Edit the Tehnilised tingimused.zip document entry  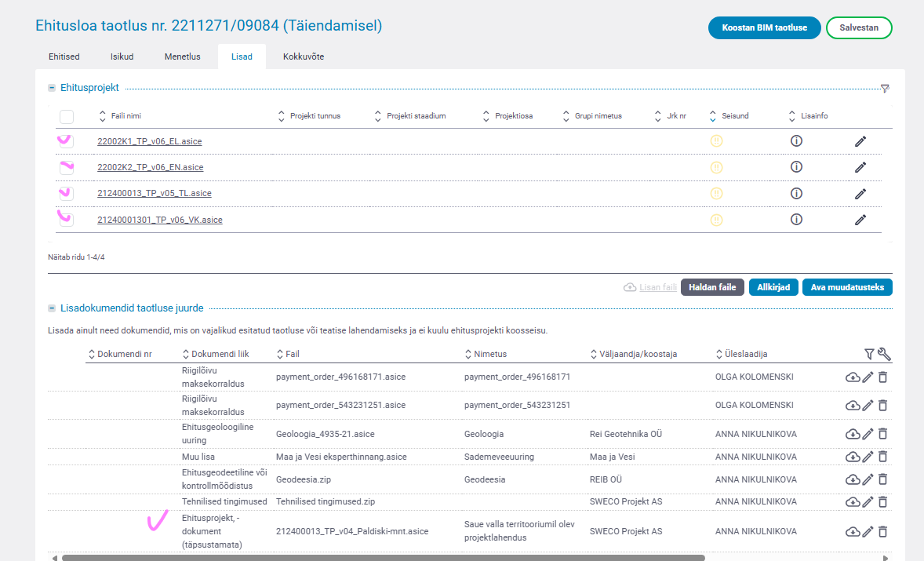pyautogui.click(x=868, y=501)
